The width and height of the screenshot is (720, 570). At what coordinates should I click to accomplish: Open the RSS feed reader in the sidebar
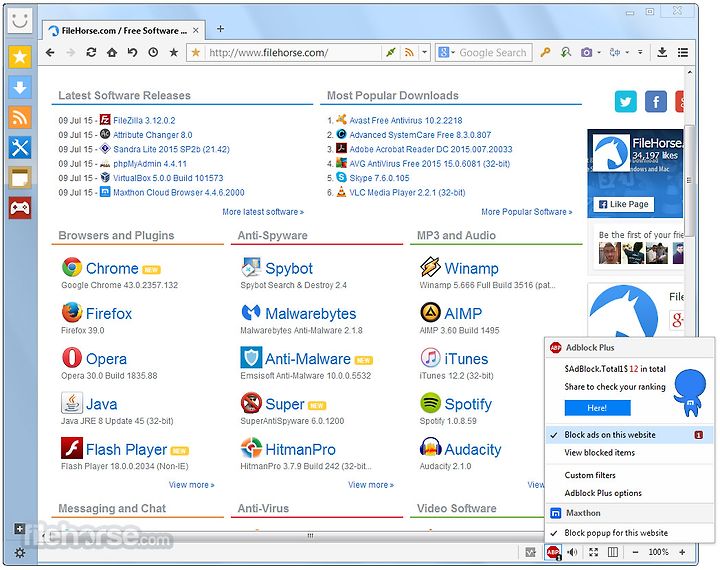(x=20, y=118)
